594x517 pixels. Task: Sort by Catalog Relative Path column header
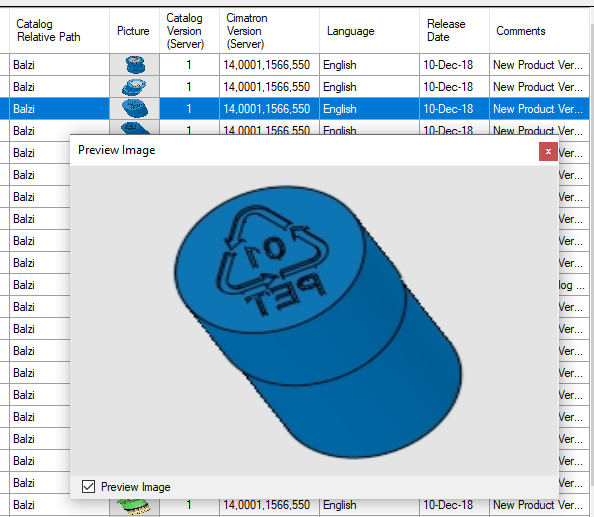[x=59, y=31]
